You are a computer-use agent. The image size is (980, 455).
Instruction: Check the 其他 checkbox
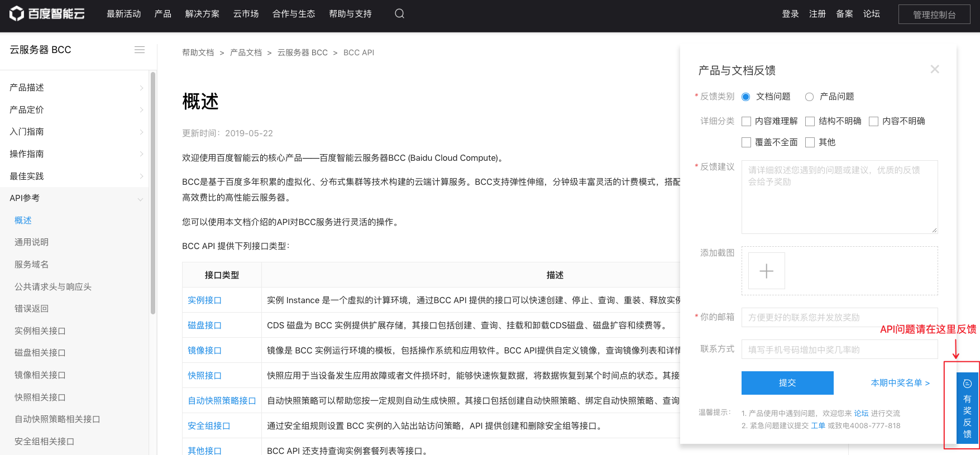coord(810,142)
